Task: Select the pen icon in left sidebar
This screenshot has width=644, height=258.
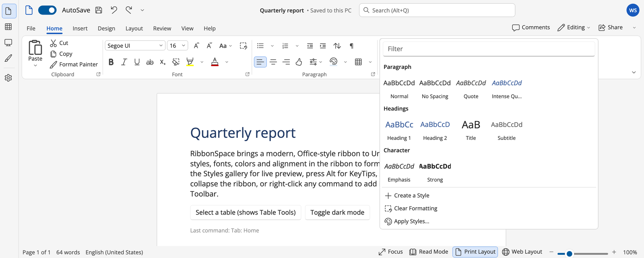Action: click(x=8, y=58)
